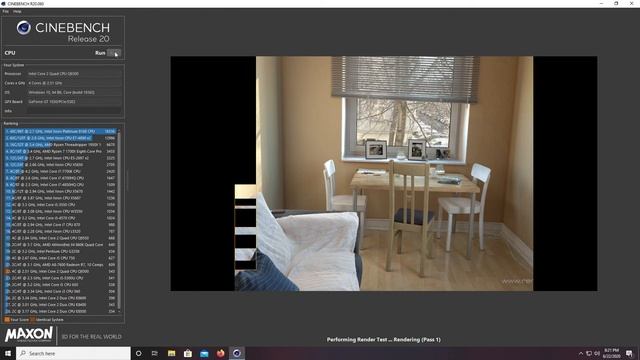
Task: Click the Performing Render Test status text
Action: (x=384, y=340)
